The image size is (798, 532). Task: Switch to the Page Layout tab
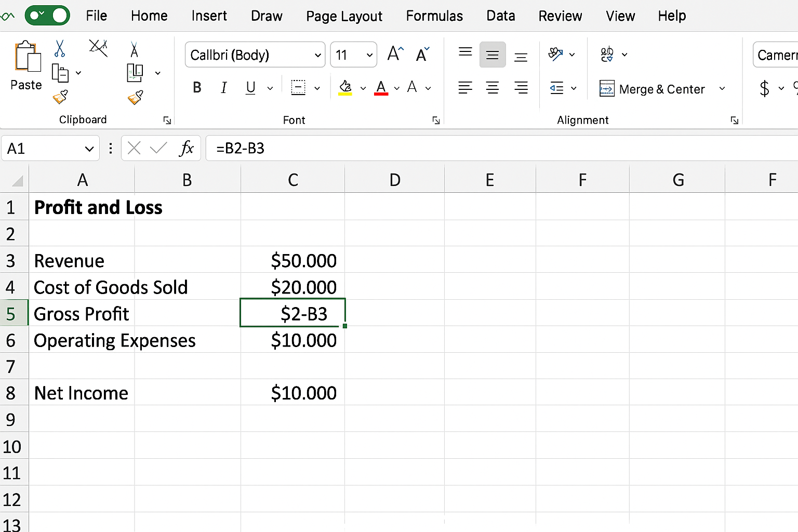pos(344,16)
